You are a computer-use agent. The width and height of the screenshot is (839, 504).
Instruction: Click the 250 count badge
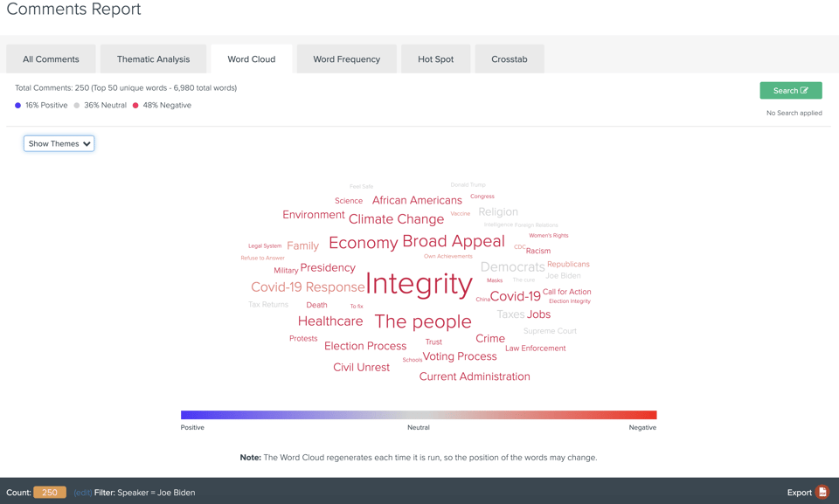[50, 493]
